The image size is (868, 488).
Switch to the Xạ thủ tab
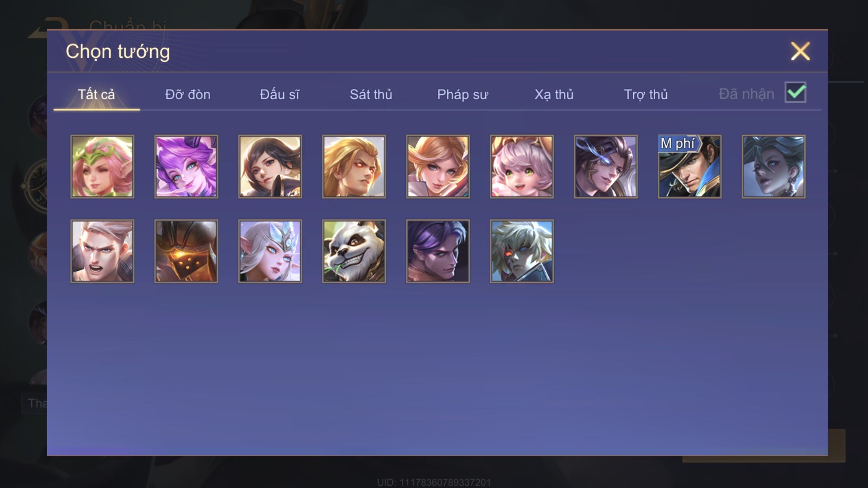tap(554, 94)
